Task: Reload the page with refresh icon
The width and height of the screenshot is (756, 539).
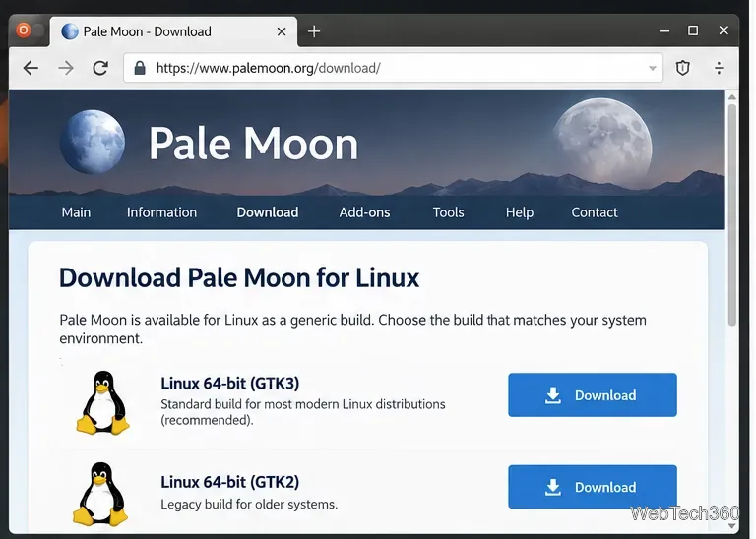Action: [100, 68]
